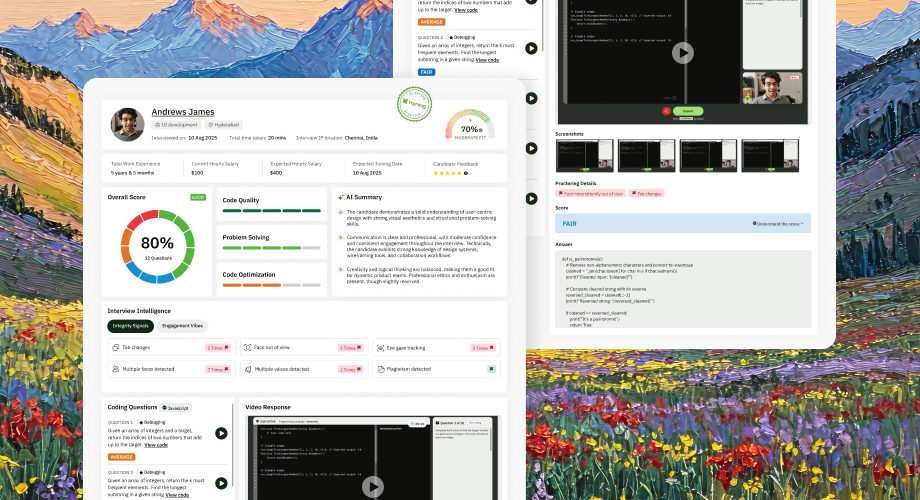This screenshot has width=920, height=500.
Task: Expand the Understand the score dropdown
Action: point(778,224)
